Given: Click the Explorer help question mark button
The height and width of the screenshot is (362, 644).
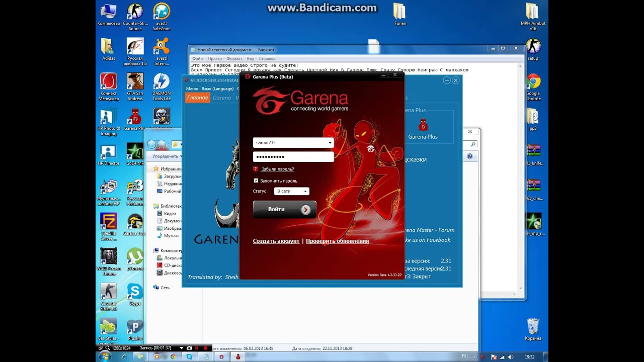Looking at the screenshot, I should 470,156.
